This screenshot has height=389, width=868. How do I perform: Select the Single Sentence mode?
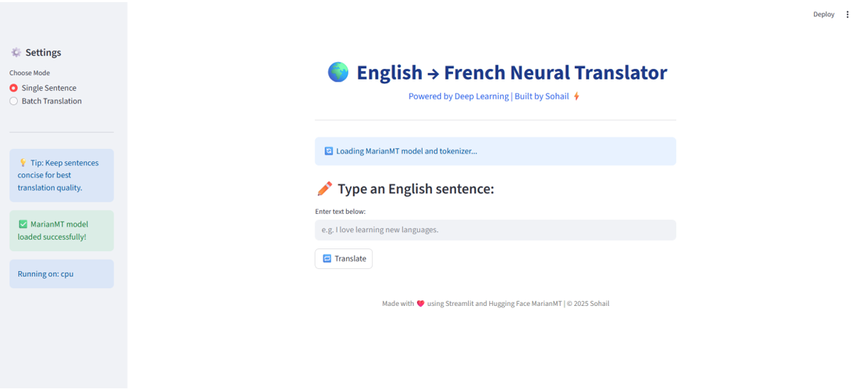13,88
